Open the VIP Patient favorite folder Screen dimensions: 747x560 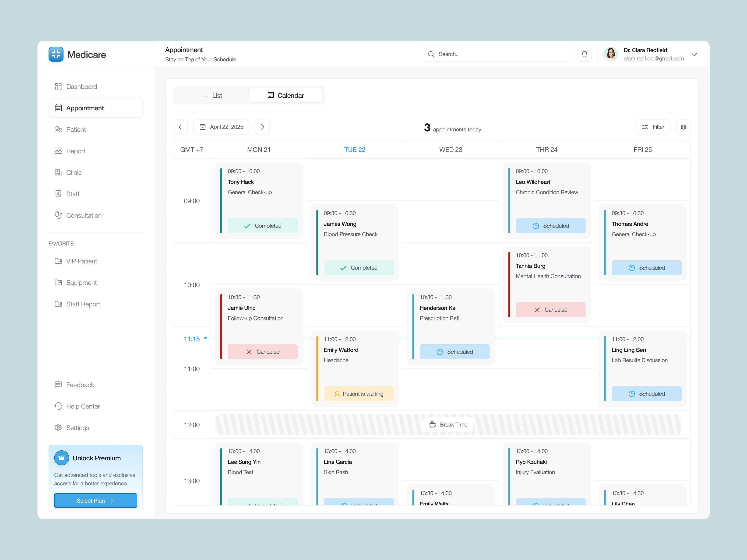(x=81, y=261)
